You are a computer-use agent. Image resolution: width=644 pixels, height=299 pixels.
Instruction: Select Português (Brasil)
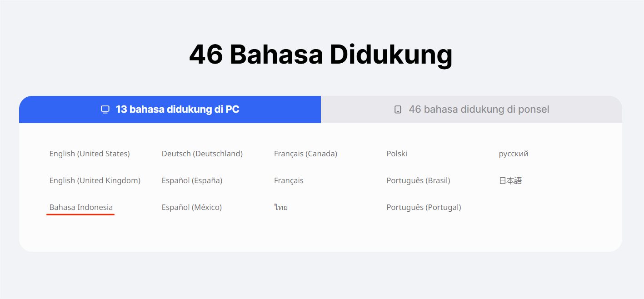(418, 180)
